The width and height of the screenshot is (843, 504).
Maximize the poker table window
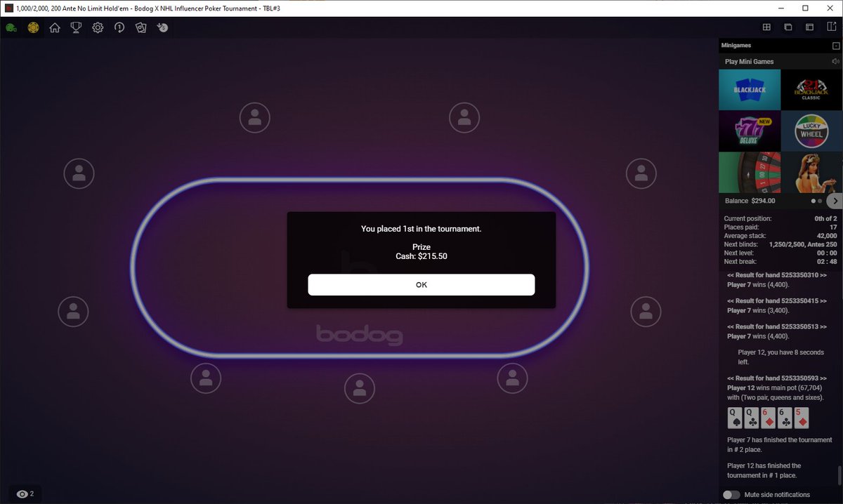tap(805, 8)
